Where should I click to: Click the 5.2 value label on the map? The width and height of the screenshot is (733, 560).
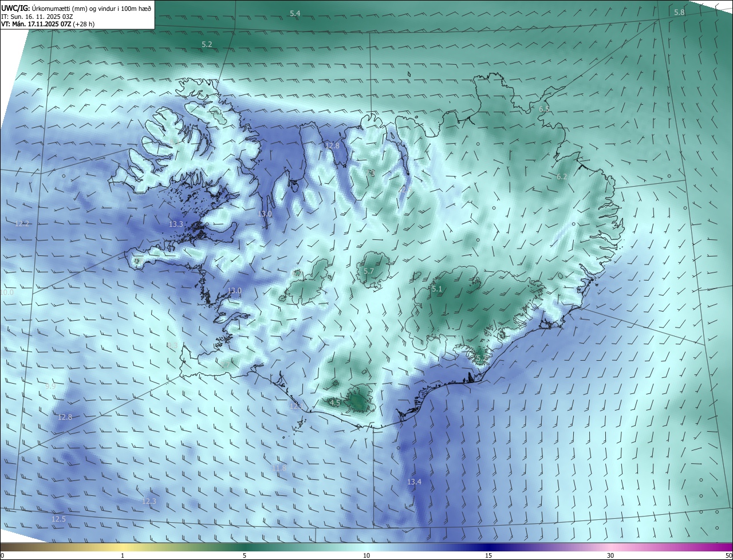coord(207,44)
